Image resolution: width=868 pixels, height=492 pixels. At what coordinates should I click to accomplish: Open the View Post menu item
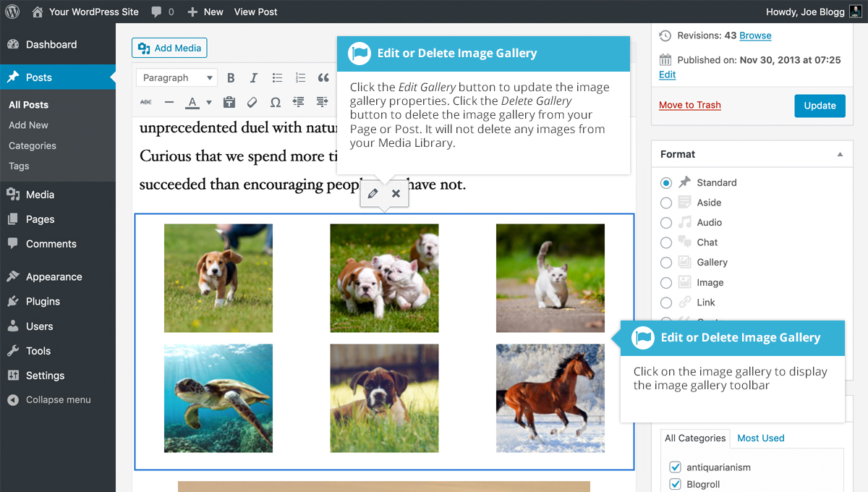point(255,12)
